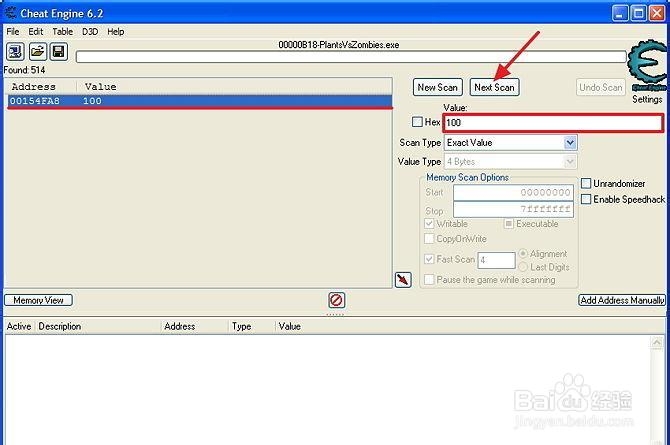Click Cheat Engine title bar icon

tap(10, 13)
